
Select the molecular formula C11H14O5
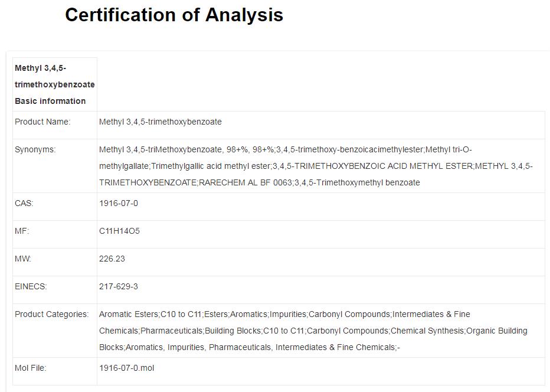pyautogui.click(x=119, y=231)
